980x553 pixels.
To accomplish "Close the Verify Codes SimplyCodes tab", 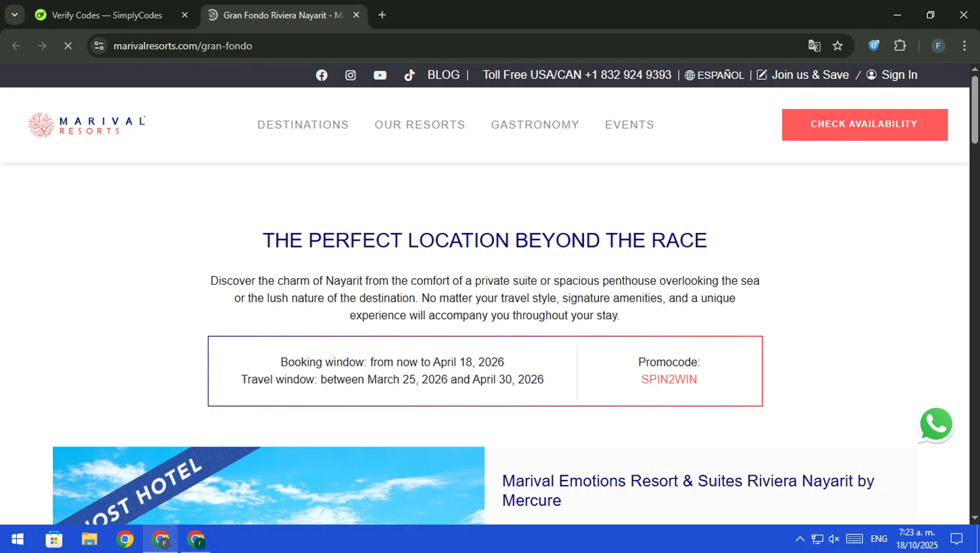I will [185, 15].
